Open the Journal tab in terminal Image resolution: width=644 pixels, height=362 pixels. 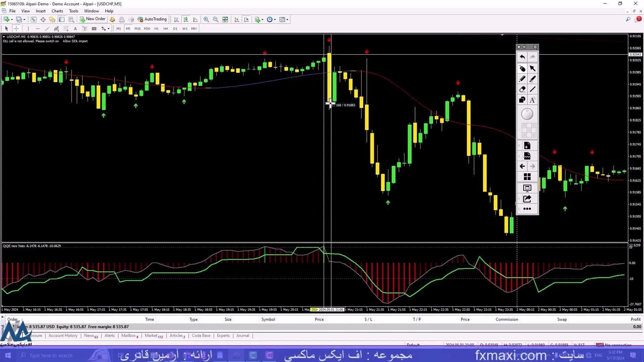pos(243,335)
